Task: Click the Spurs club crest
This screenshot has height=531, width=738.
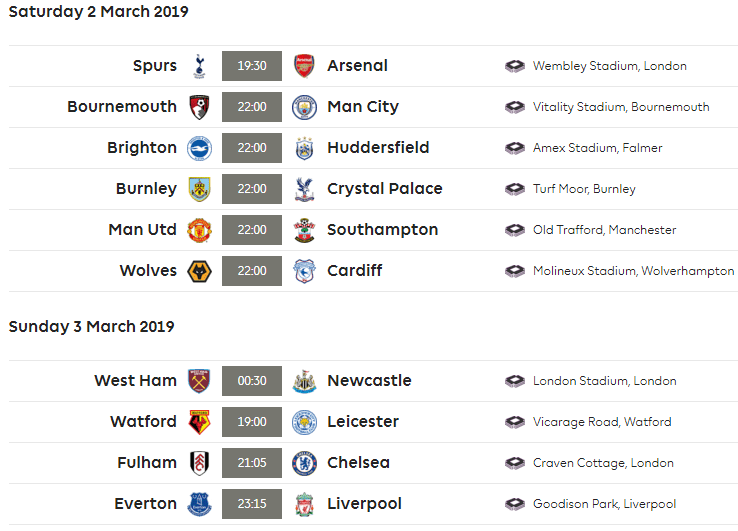Action: point(199,66)
